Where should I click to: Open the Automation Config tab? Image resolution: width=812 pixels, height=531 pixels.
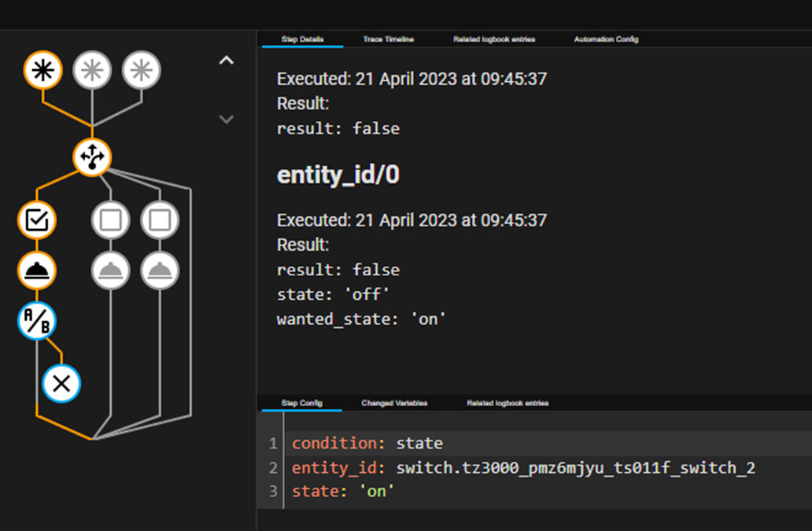(x=607, y=39)
